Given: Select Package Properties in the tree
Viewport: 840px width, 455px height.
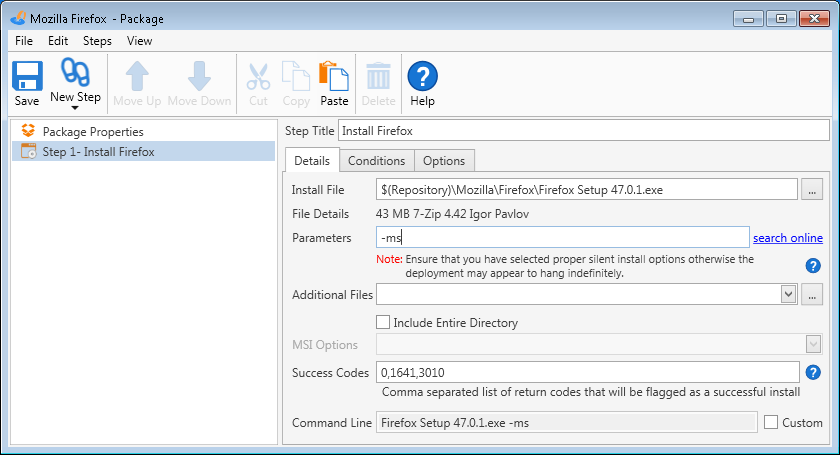Looking at the screenshot, I should pos(93,131).
